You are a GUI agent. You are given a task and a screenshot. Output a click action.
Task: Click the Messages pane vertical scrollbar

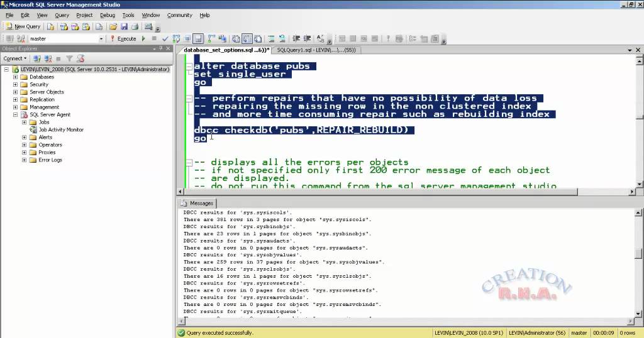point(638,263)
